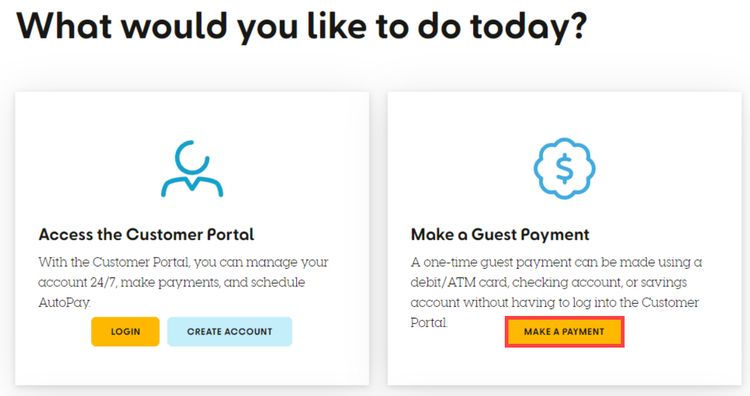Click the Customer Portal description paragraph

[x=183, y=282]
